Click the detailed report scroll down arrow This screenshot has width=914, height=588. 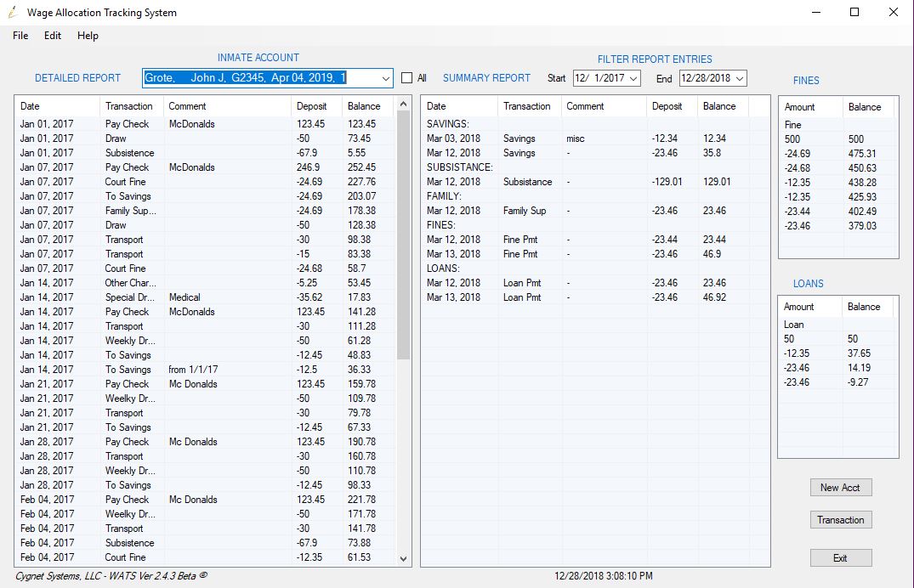(x=403, y=558)
